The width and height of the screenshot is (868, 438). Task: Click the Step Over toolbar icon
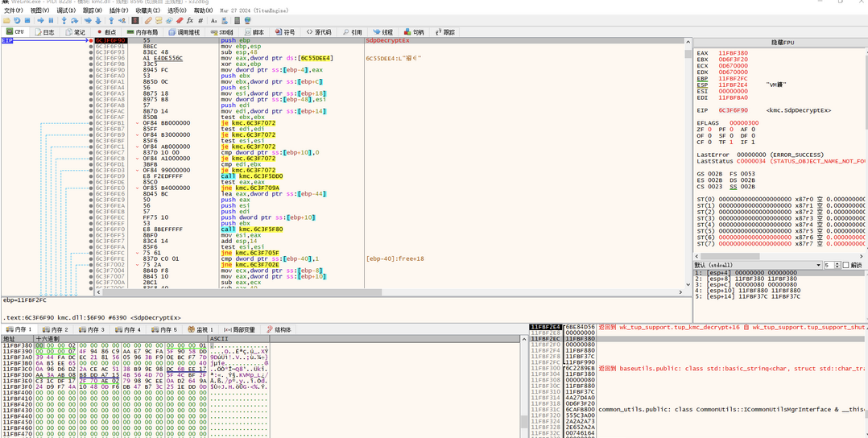tap(75, 20)
